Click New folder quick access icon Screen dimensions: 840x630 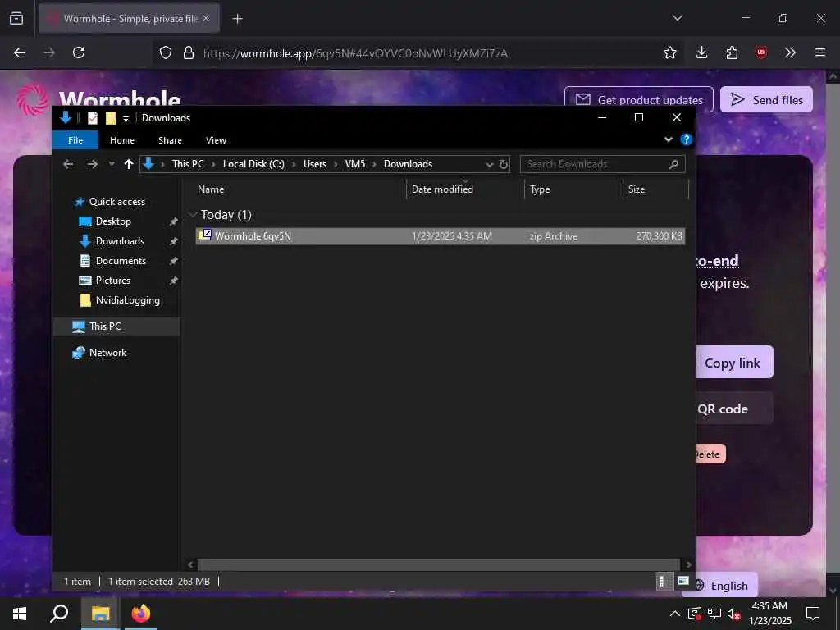pos(111,118)
